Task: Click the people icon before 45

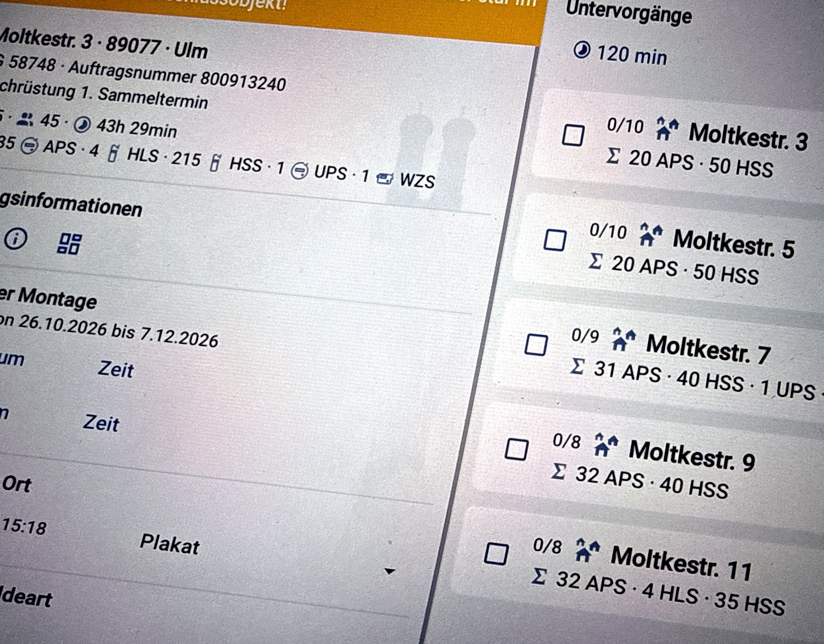Action: pos(26,119)
